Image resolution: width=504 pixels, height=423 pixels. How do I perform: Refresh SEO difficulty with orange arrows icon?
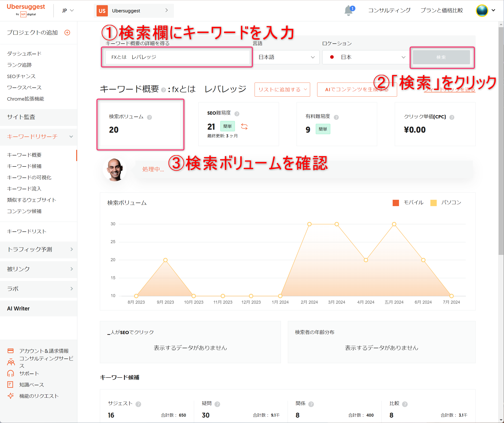tap(244, 126)
